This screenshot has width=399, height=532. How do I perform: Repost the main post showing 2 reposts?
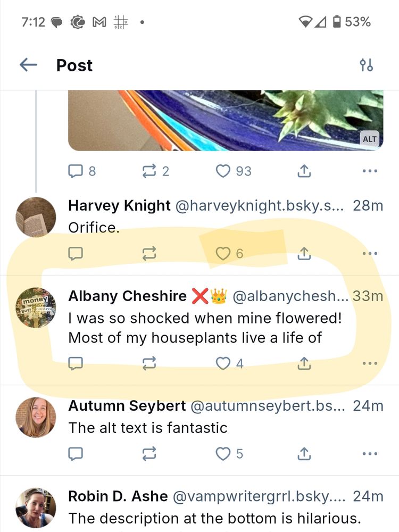(x=149, y=171)
